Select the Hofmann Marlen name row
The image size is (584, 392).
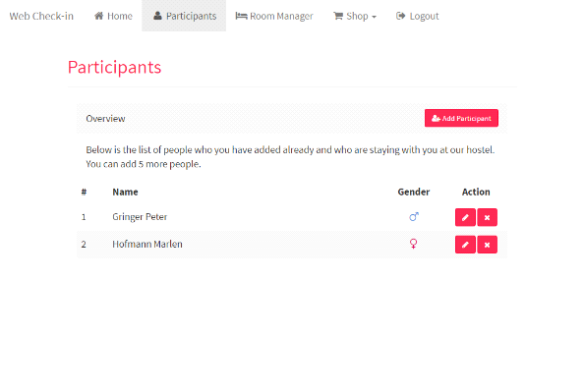coord(292,245)
